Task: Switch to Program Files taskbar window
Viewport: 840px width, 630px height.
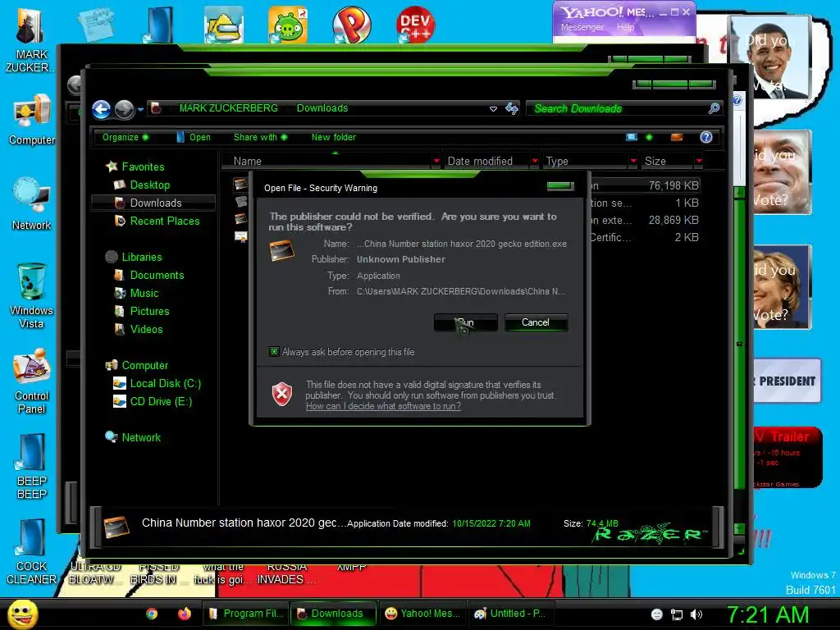Action: [246, 614]
